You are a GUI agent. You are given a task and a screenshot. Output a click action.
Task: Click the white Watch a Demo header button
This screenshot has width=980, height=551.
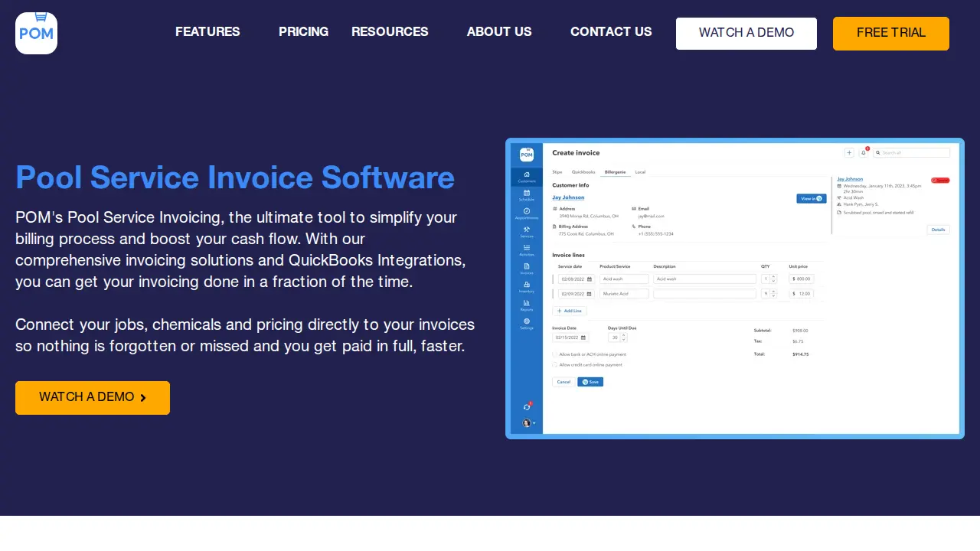[x=746, y=34]
